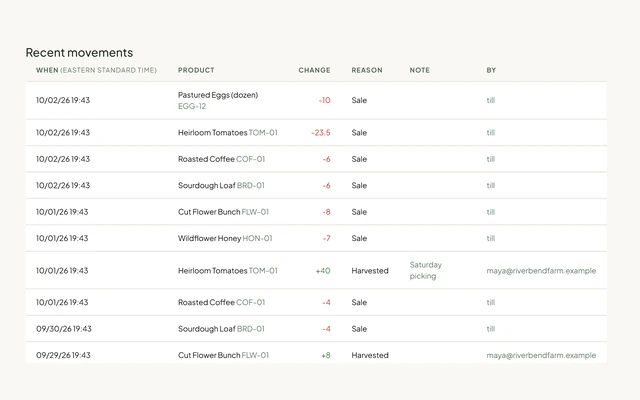Select Roasted Coffee in the -4 sale row
640x400 pixels.
[x=206, y=302]
